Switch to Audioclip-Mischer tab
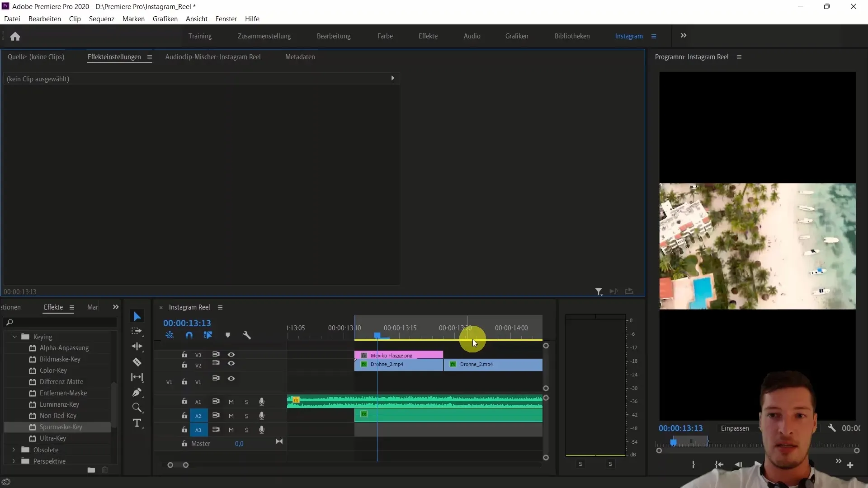This screenshot has height=488, width=868. (x=213, y=57)
